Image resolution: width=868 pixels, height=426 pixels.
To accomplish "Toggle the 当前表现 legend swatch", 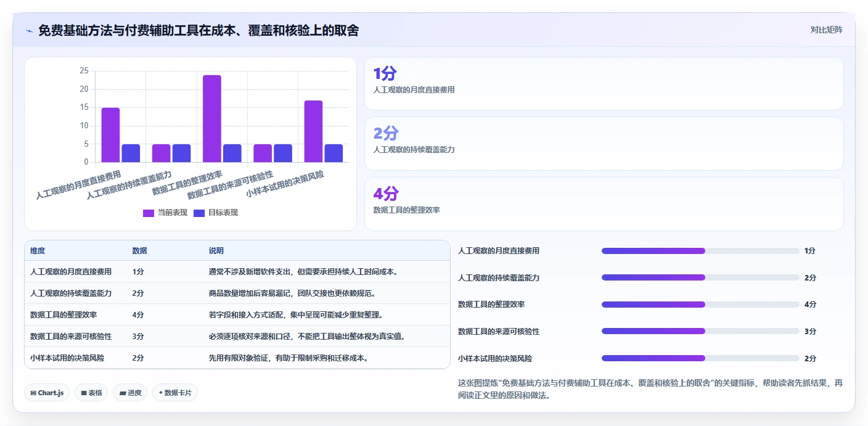I will [x=149, y=213].
